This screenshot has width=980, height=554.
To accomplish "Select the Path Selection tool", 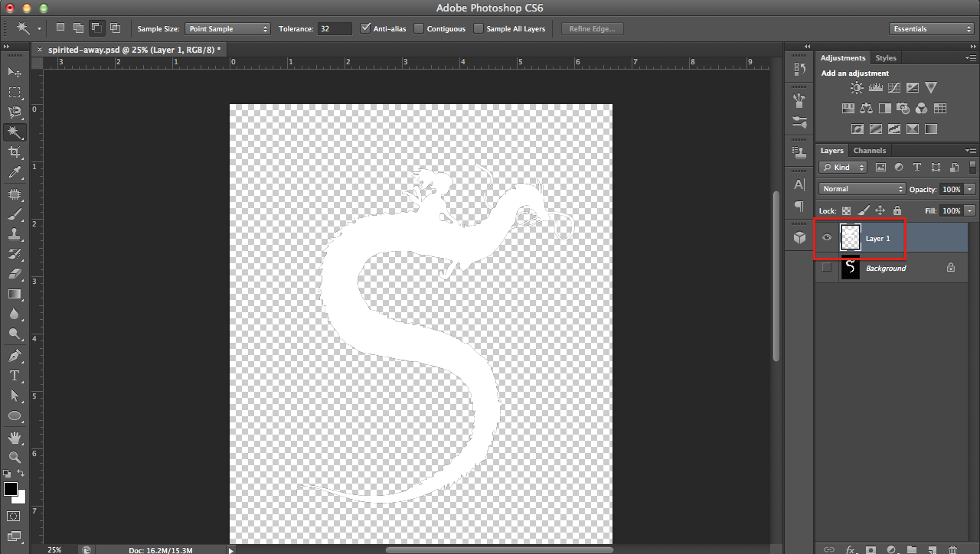I will tap(15, 396).
